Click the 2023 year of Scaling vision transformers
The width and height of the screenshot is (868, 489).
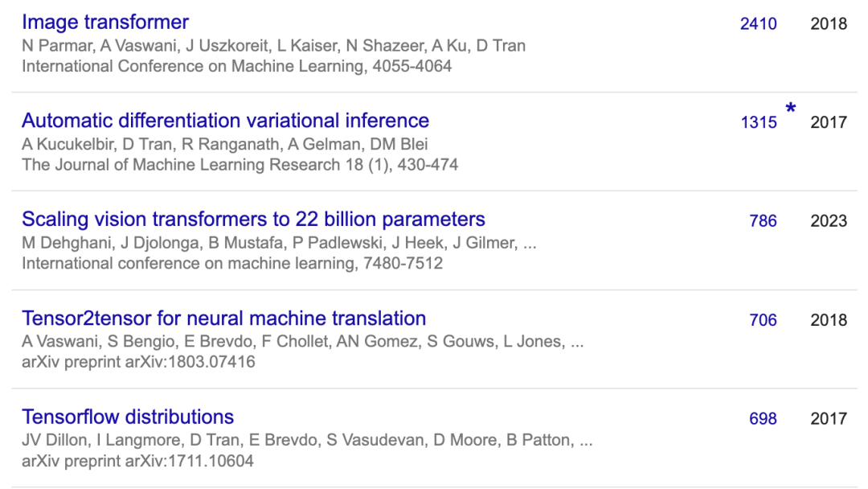[828, 221]
